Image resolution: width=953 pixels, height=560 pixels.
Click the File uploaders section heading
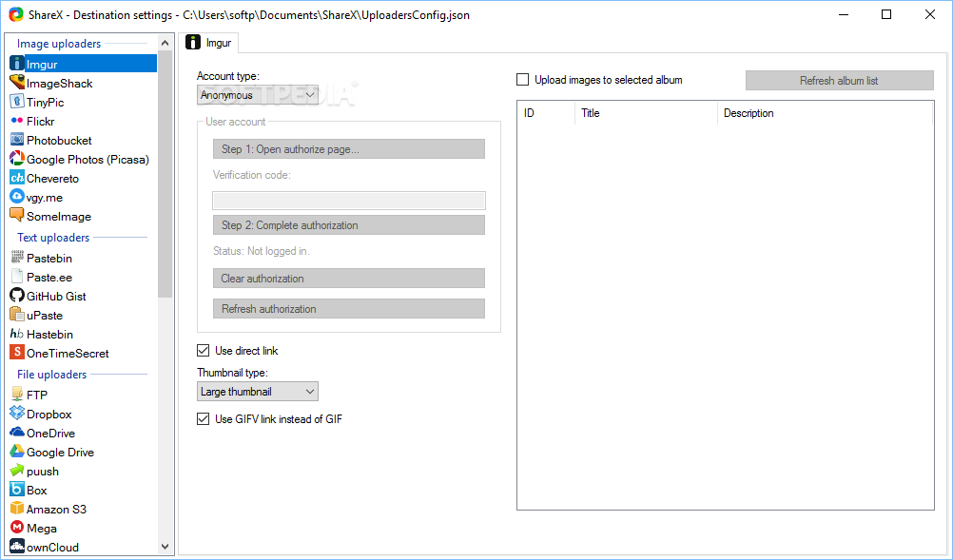(x=51, y=375)
